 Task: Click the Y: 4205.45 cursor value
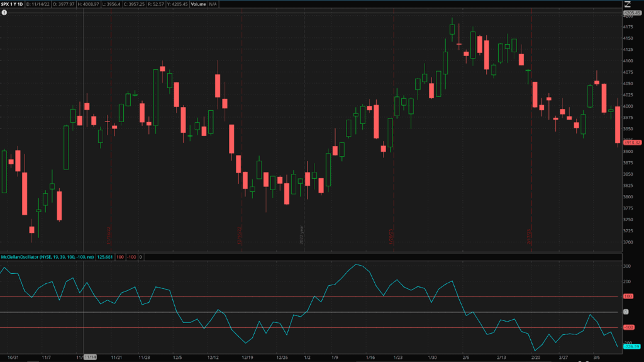177,4
